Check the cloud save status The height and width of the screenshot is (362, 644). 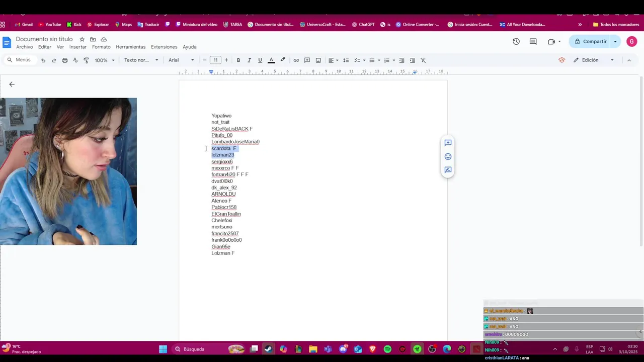pos(104,39)
